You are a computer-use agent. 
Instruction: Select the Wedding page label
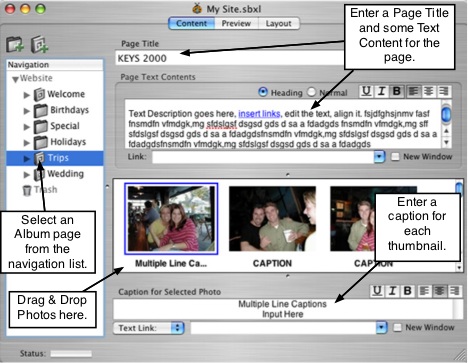click(66, 174)
